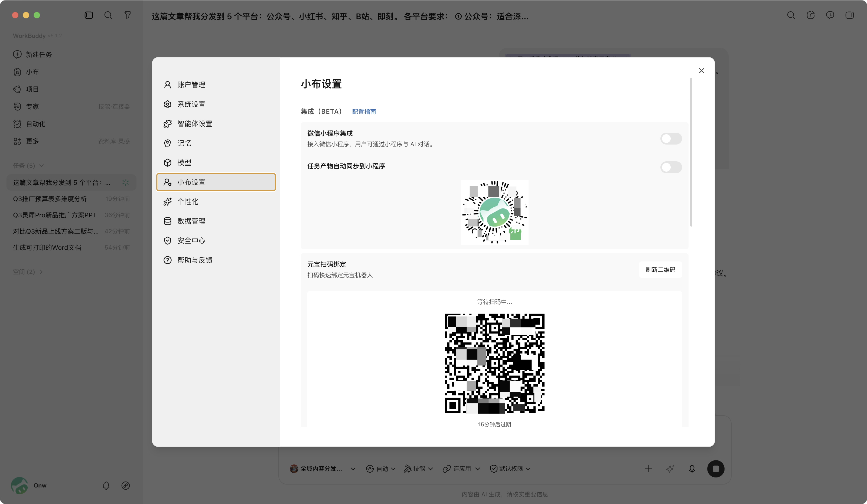Open task 生成可打印的Word文档

[71, 247]
